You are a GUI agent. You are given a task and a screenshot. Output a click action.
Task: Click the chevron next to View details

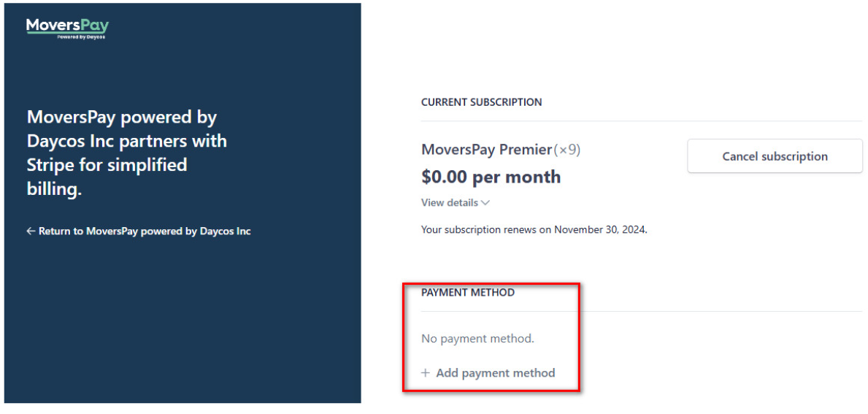click(485, 203)
